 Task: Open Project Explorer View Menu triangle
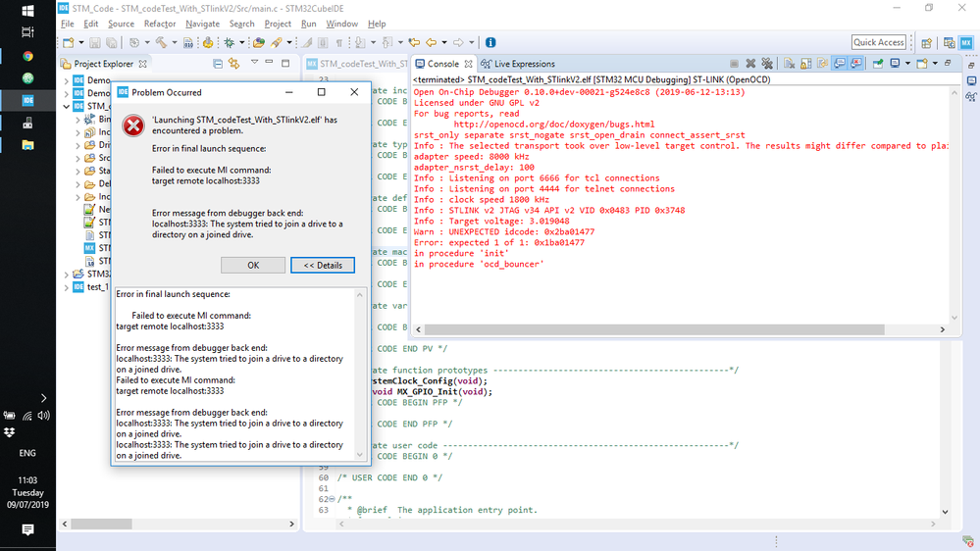pos(254,63)
